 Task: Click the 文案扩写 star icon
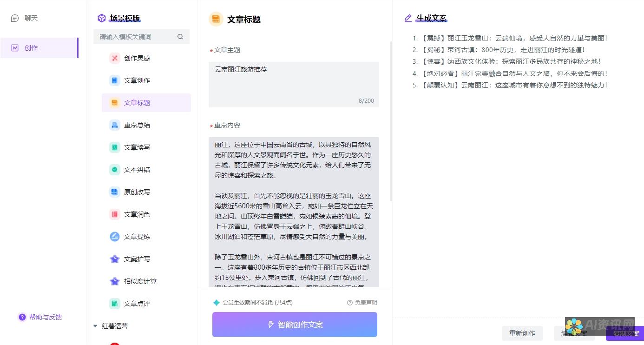coord(115,259)
